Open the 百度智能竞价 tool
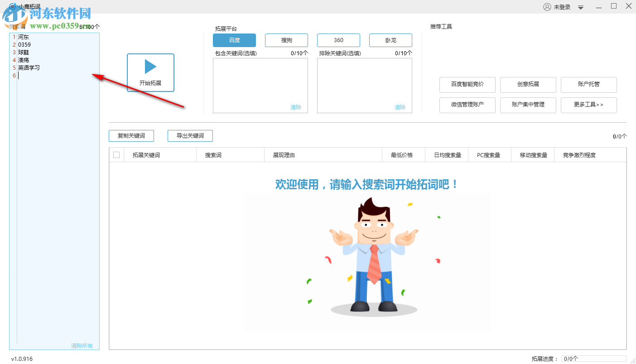The image size is (636, 364). [x=467, y=85]
